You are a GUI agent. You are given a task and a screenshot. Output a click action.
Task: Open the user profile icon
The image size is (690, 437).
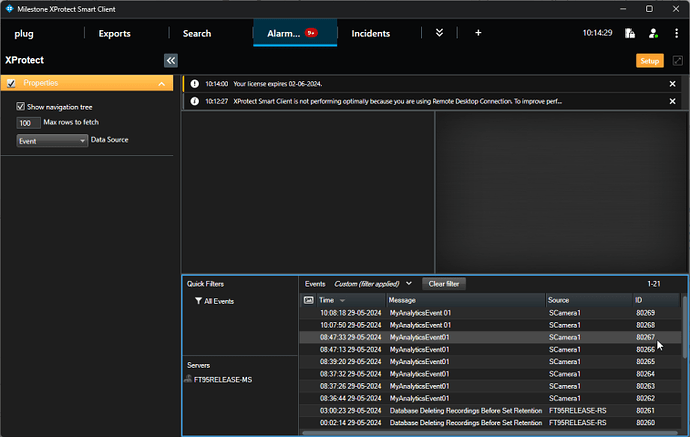(653, 33)
